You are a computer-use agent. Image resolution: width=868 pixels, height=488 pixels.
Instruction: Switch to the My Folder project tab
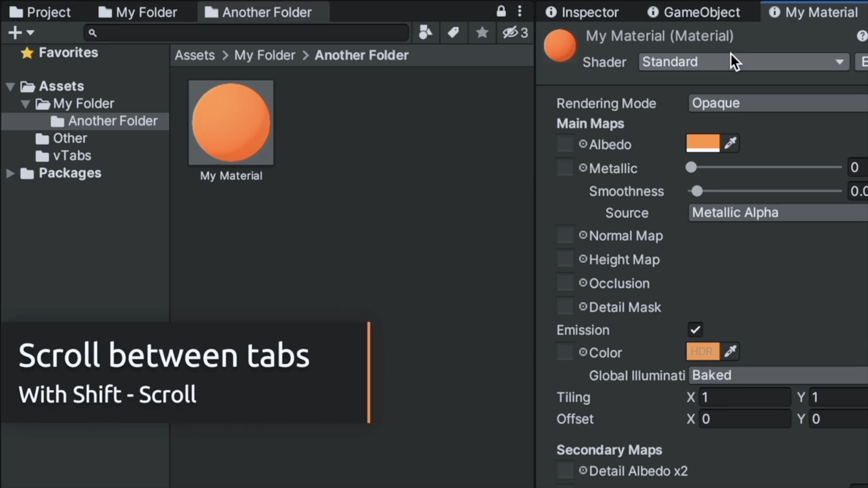coord(138,12)
